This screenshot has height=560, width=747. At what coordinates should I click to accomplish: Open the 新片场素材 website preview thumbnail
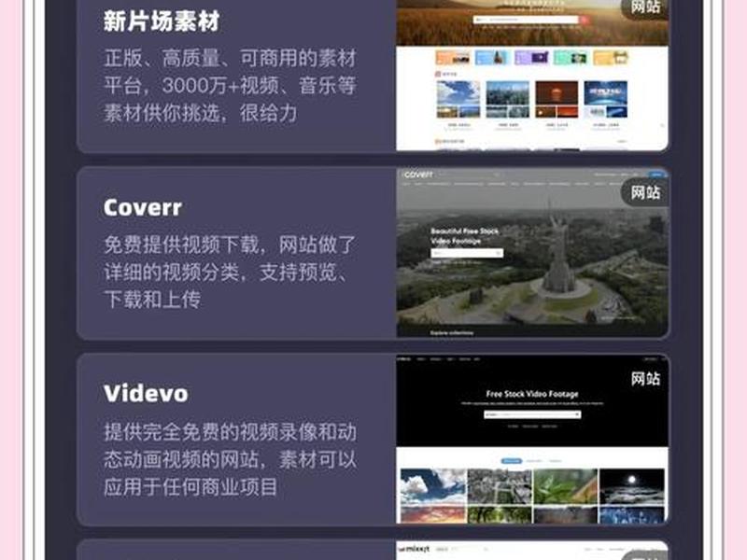point(532,76)
